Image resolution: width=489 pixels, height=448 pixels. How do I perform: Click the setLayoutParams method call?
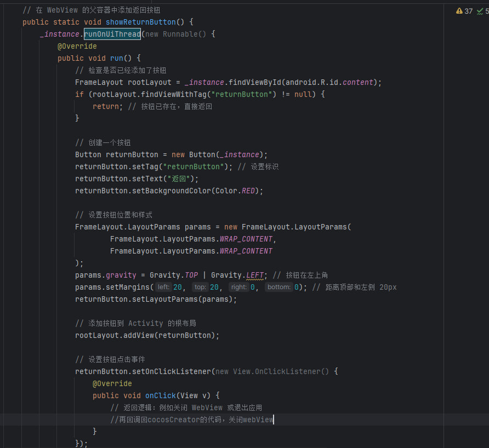coord(165,299)
